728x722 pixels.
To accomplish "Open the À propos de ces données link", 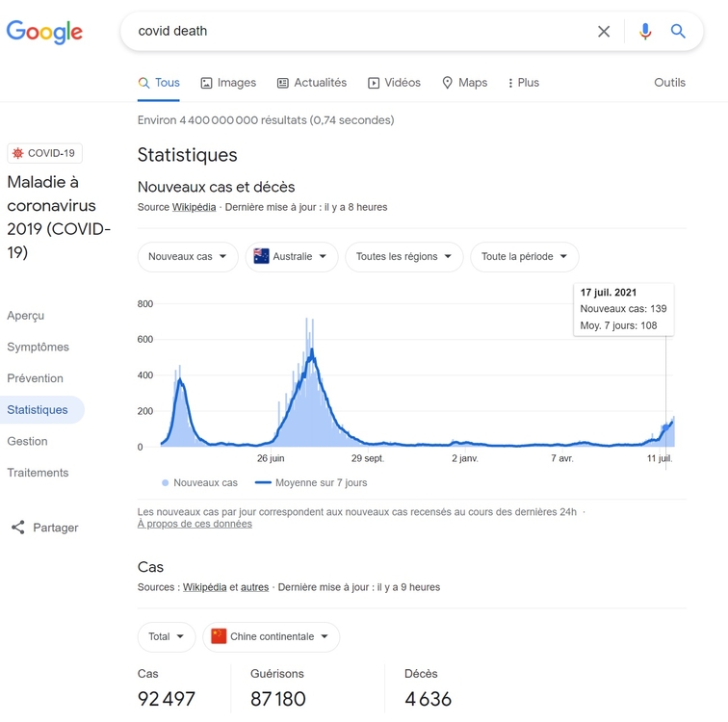I will (195, 524).
